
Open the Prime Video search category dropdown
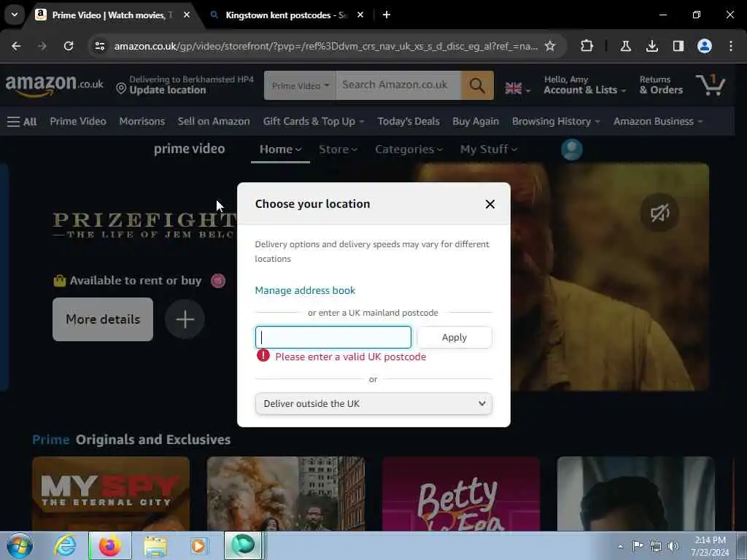coord(300,86)
